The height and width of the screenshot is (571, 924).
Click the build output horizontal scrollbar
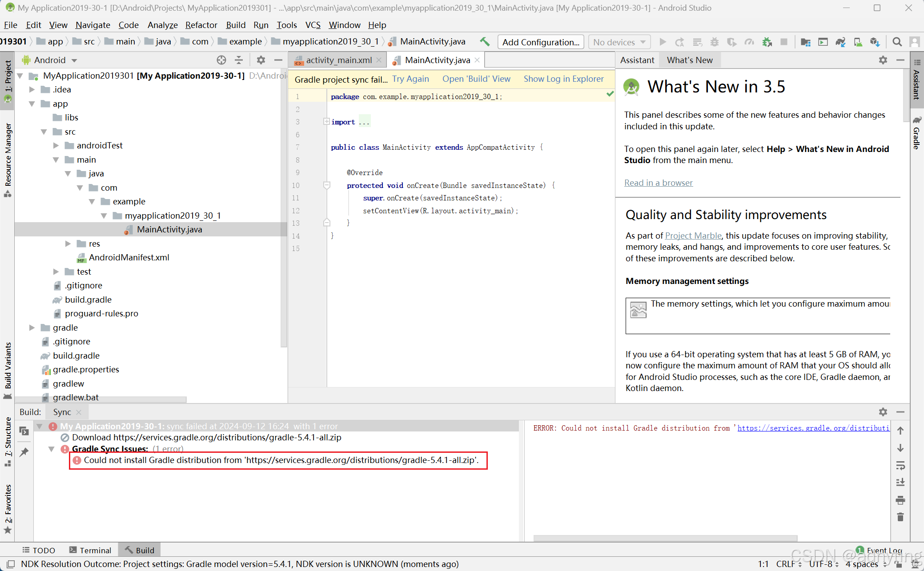click(x=665, y=538)
